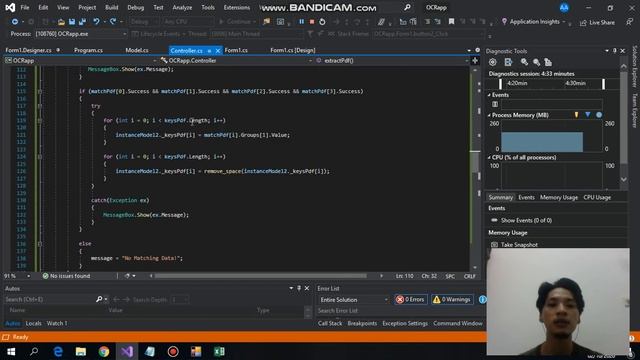Stop debugging with the red square
The image size is (640, 360).
pyautogui.click(x=312, y=22)
